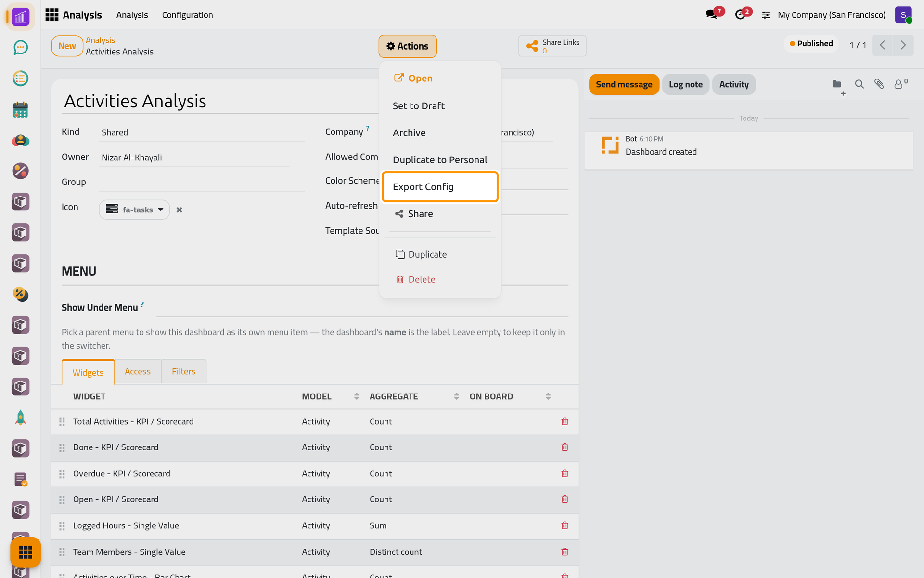Viewport: 924px width, 578px height.
Task: Switch to the Access tab
Action: click(x=138, y=371)
